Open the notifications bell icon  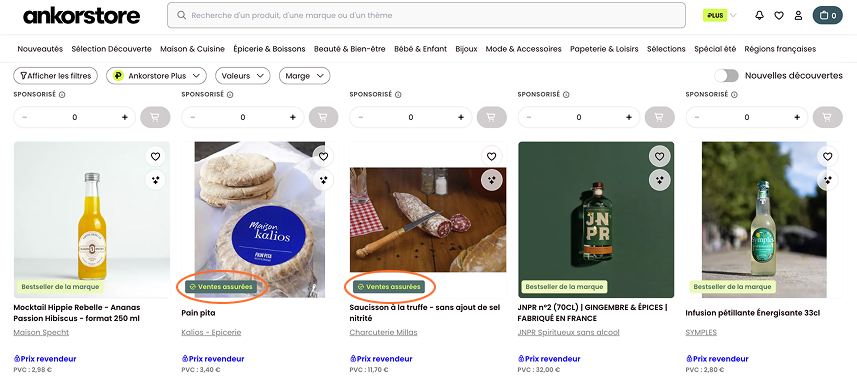pos(759,15)
